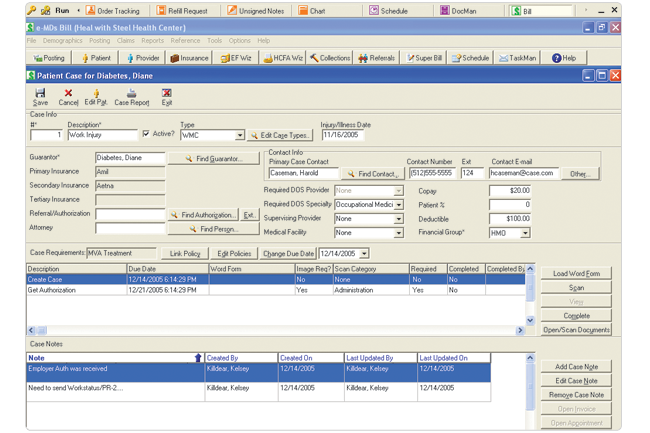Open the due date dropdown 12/14/2005
Image resolution: width=650 pixels, height=433 pixels.
[x=364, y=253]
